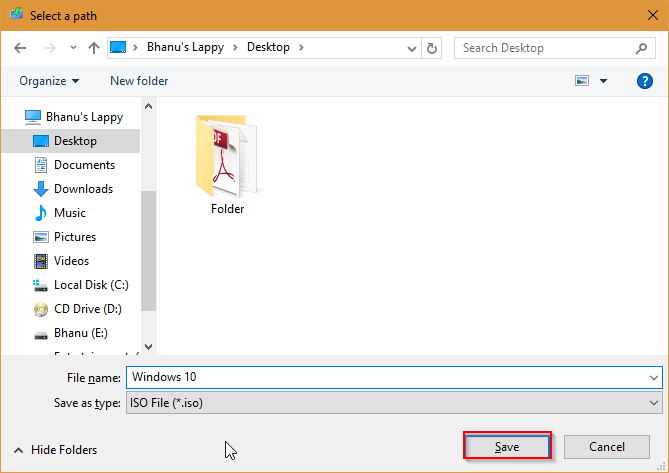
Task: Expand chevron after Desktop in breadcrumb
Action: pos(301,47)
